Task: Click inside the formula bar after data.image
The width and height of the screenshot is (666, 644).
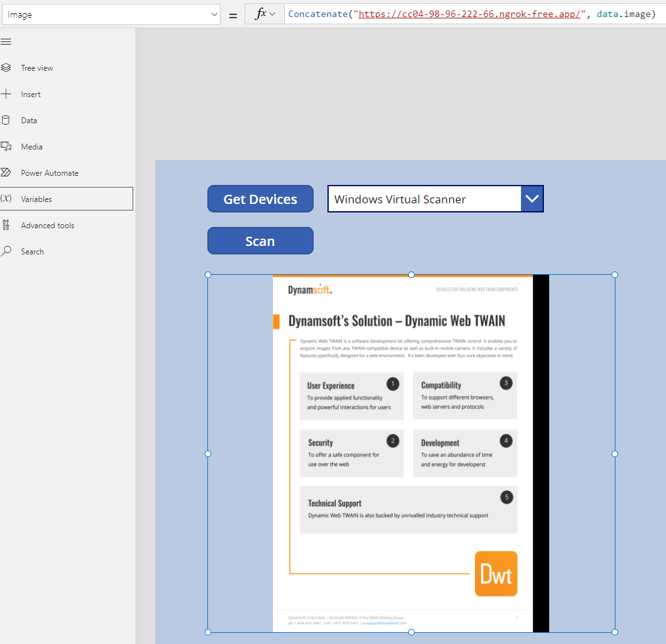Action: pyautogui.click(x=659, y=14)
